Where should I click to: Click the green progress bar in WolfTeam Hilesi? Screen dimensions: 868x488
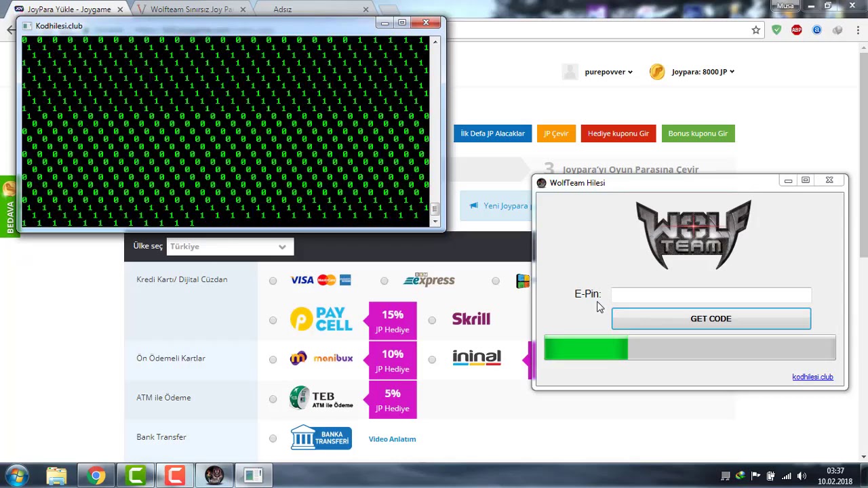(690, 348)
